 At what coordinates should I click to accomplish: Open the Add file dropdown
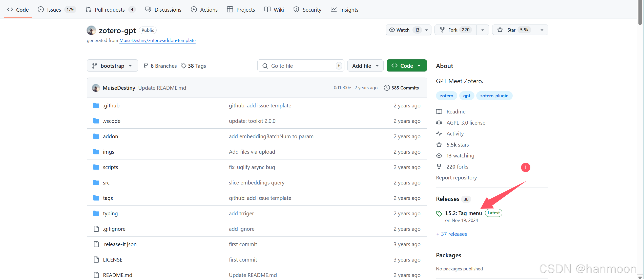tap(365, 66)
